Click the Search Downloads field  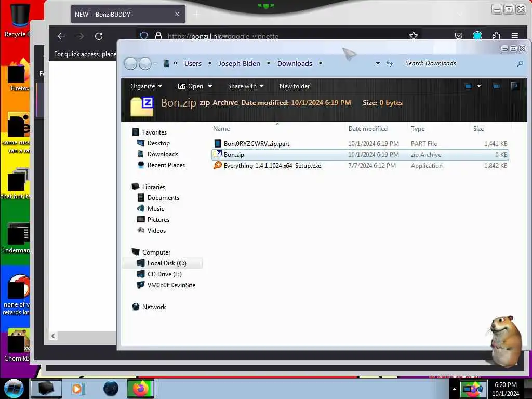458,63
